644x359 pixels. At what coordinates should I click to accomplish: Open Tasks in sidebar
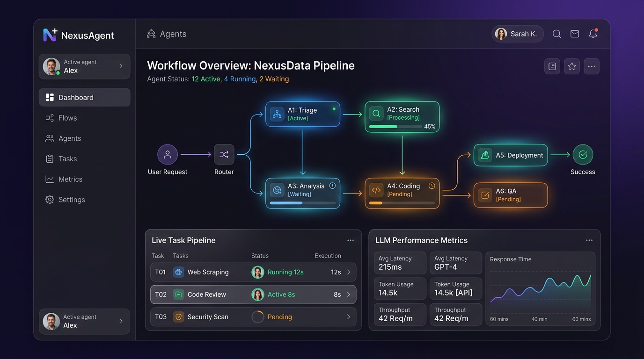(x=85, y=159)
